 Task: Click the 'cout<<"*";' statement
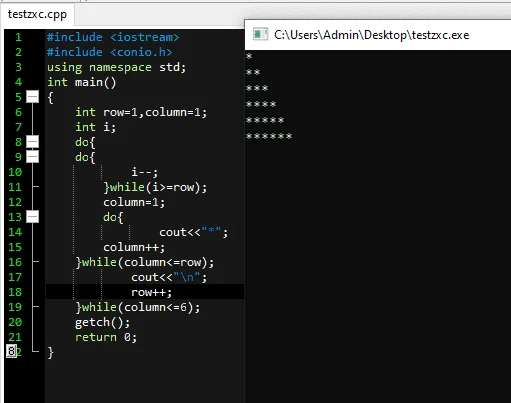pos(194,232)
